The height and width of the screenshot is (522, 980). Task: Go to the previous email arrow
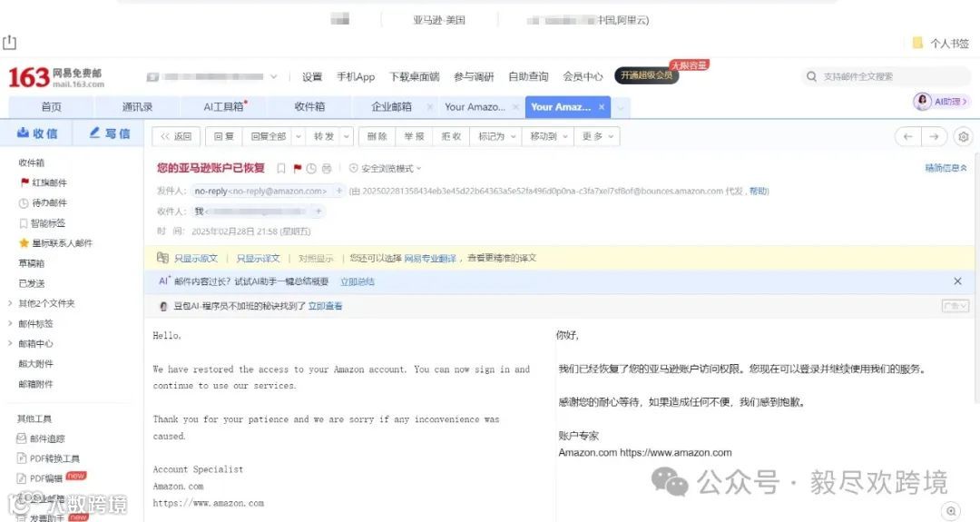coord(907,136)
